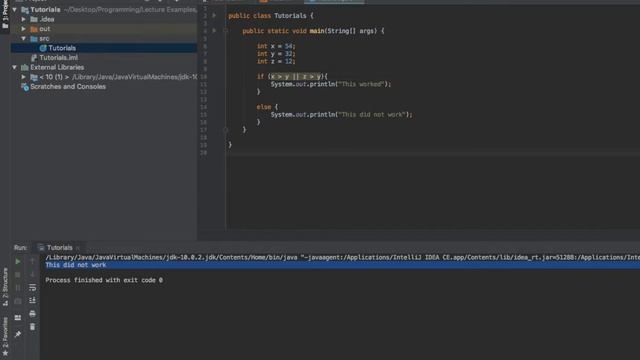Screen dimensions: 640x360
Task: Expand the < 10 (1) > JDK library node
Action: coord(24,77)
